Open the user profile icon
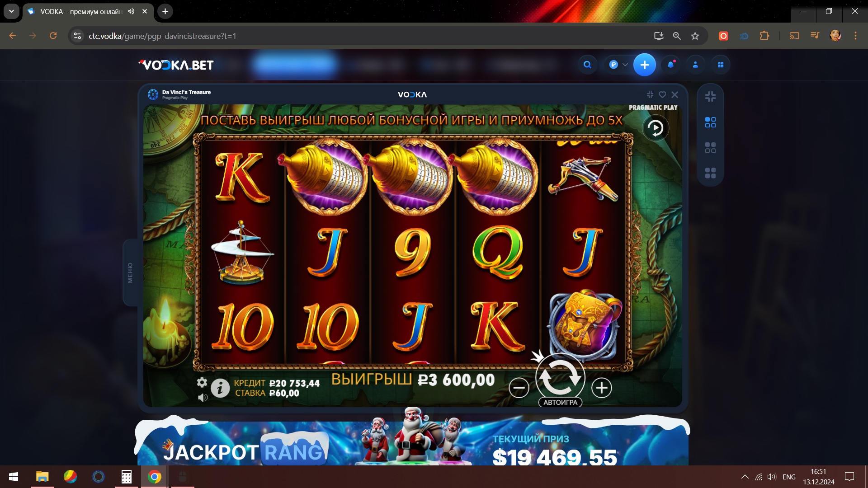The image size is (868, 488). [695, 65]
